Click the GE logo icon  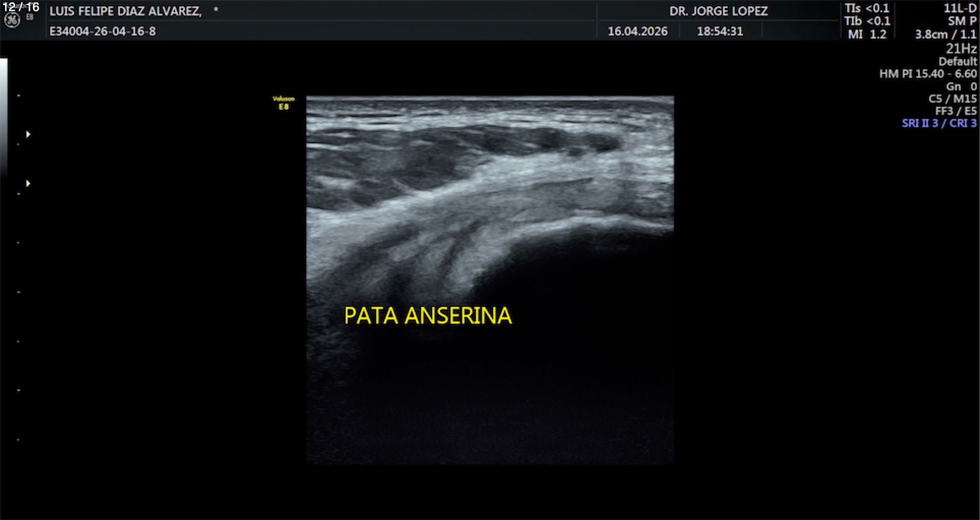pos(12,20)
